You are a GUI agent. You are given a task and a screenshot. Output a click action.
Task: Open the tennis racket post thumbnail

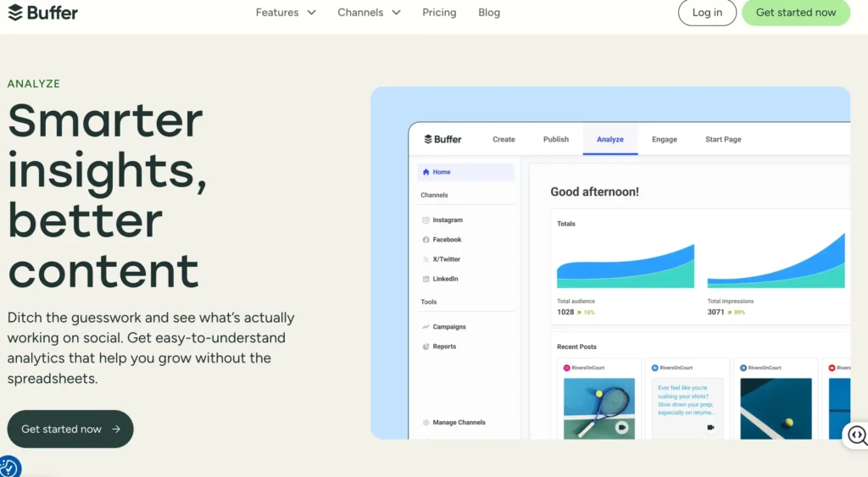[599, 409]
